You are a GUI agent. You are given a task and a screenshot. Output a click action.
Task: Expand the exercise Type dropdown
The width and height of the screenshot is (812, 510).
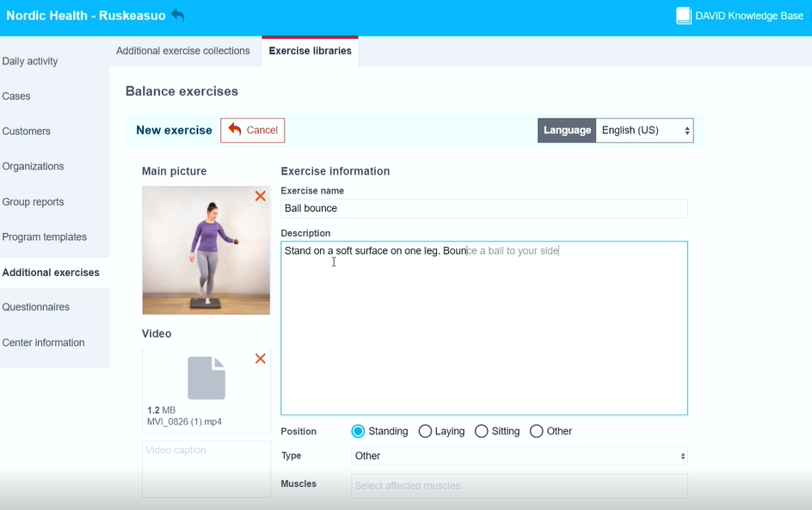(519, 456)
